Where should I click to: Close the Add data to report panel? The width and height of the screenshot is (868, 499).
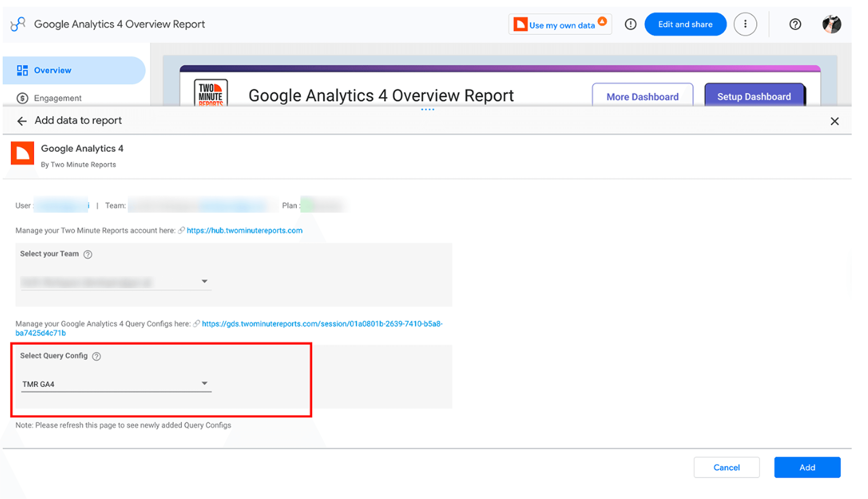coord(834,121)
